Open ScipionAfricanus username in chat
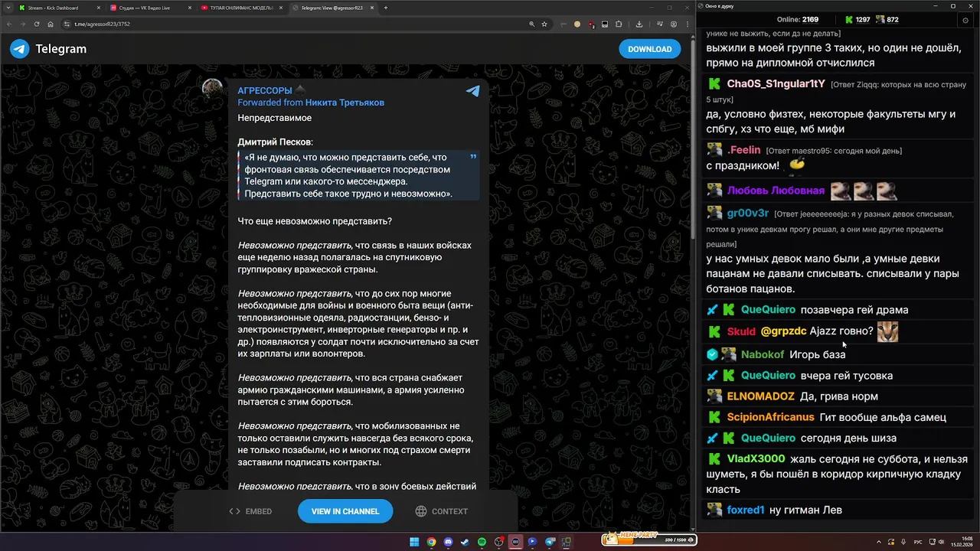 771,417
